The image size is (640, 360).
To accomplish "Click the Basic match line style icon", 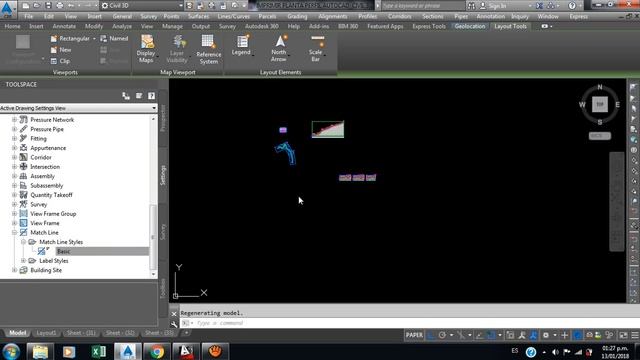I will [42, 251].
